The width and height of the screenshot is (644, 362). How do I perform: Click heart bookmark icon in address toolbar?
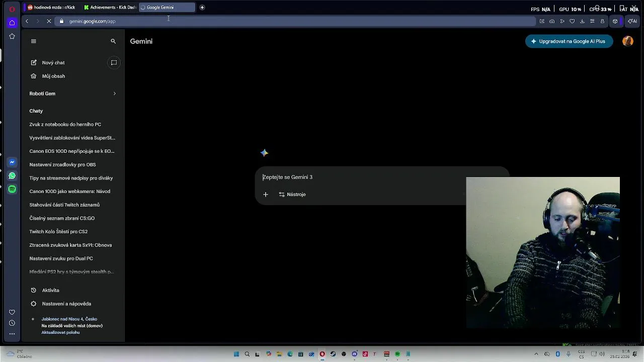[572, 21]
